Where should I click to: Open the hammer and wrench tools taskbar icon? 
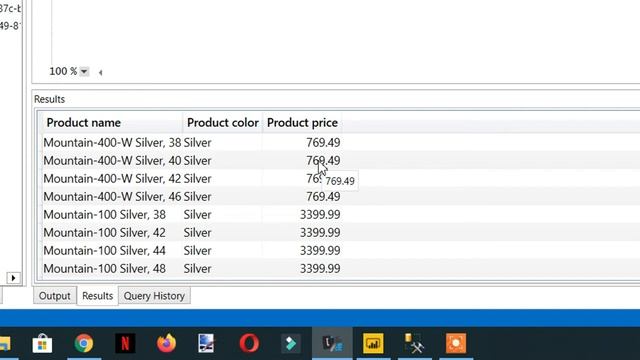tap(414, 344)
